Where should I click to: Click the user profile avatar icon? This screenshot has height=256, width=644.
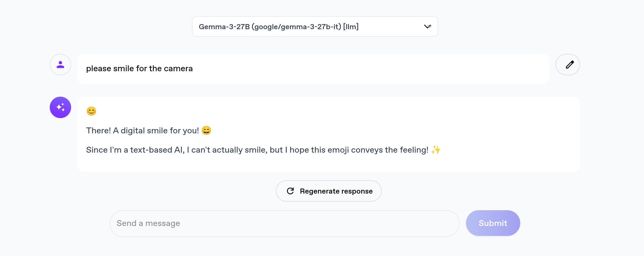click(60, 65)
